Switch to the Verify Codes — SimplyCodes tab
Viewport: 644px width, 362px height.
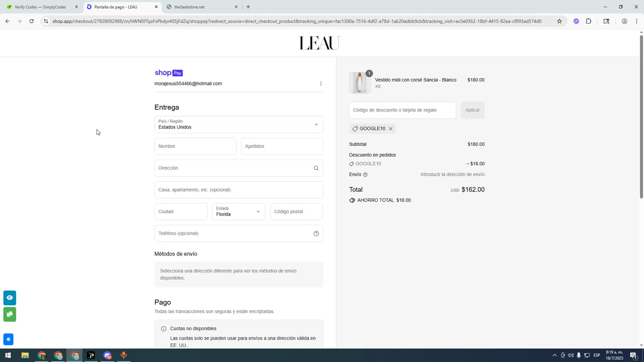pyautogui.click(x=39, y=7)
